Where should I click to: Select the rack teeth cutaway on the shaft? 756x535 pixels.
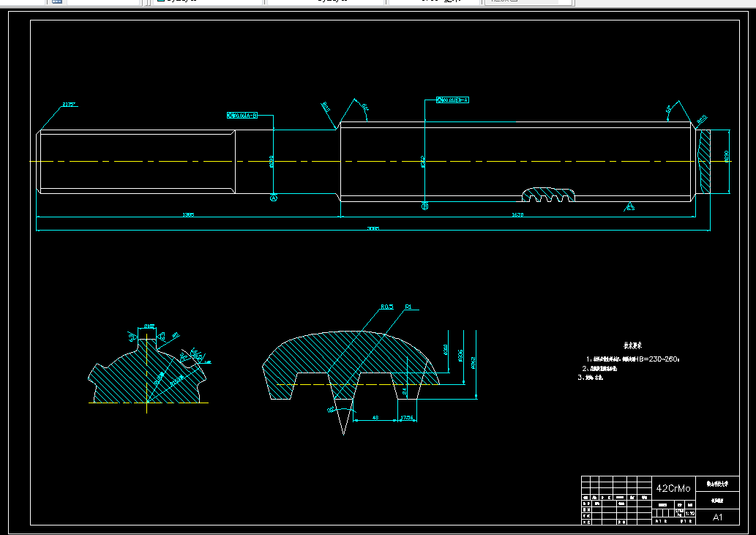[x=549, y=195]
